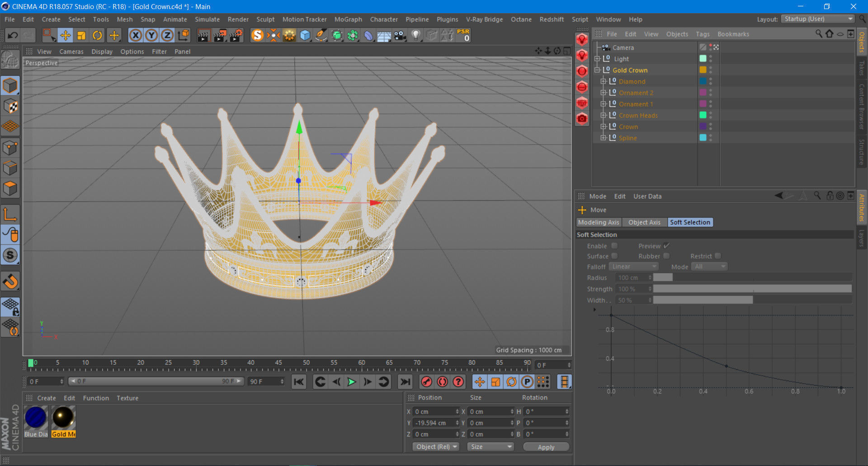Click Gold Crown layer color swatch
This screenshot has height=466, width=868.
click(x=703, y=70)
